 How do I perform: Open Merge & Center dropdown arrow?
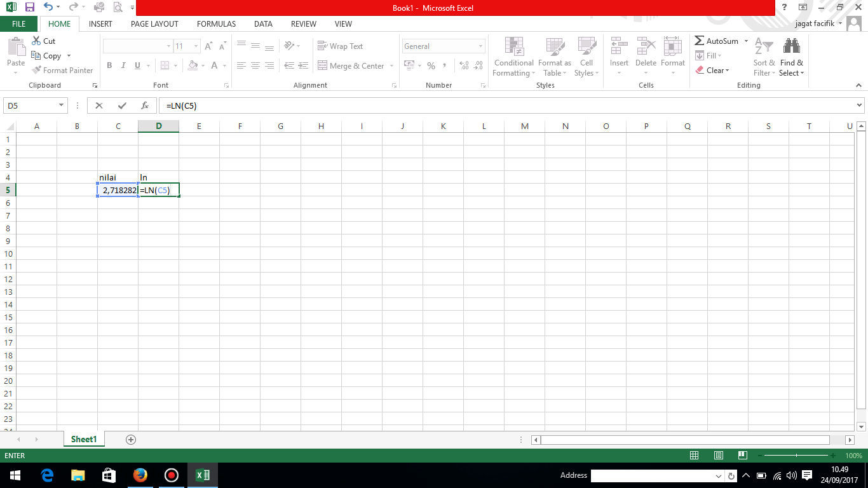(391, 65)
